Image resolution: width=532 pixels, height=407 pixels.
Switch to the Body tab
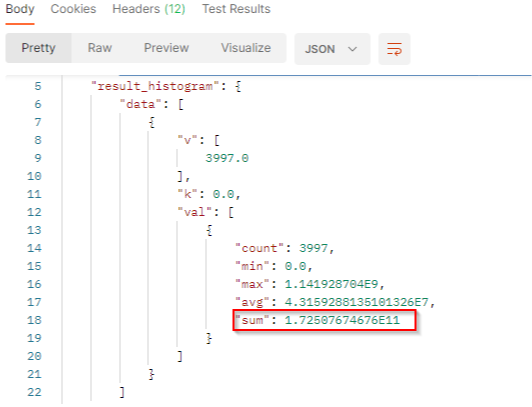[20, 9]
